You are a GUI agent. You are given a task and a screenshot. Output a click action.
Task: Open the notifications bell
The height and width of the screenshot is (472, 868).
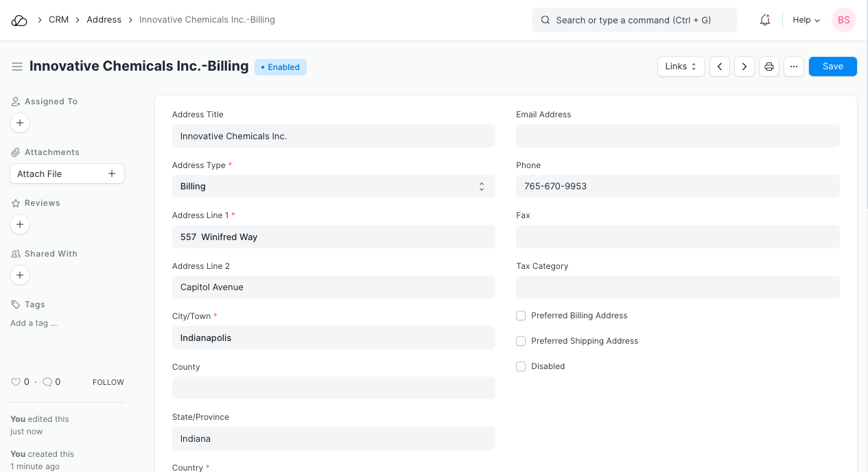point(765,21)
